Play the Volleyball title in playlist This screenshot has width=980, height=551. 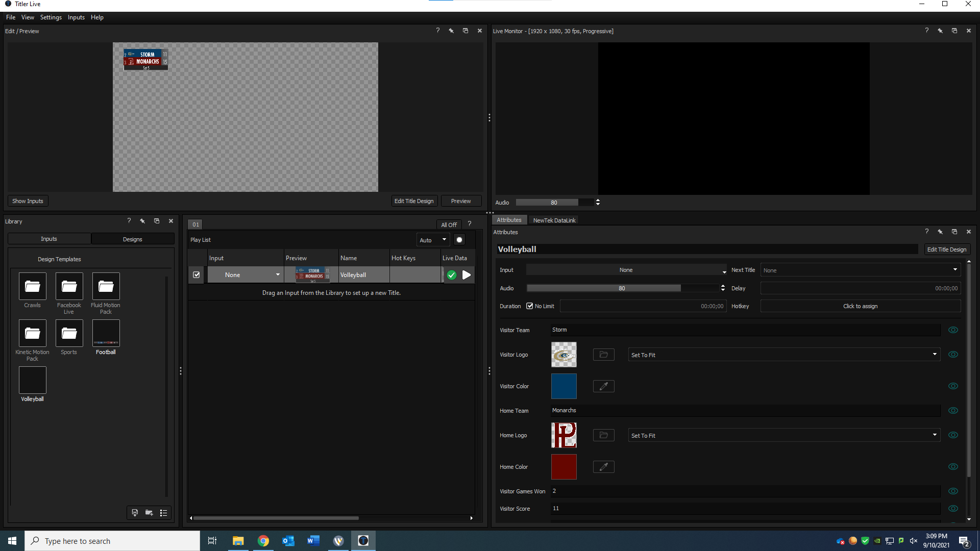tap(467, 275)
